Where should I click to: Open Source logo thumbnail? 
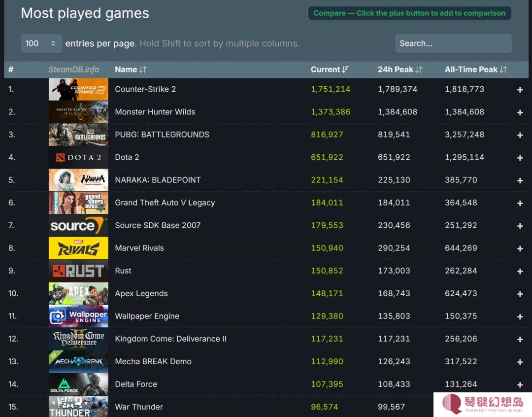pos(78,225)
